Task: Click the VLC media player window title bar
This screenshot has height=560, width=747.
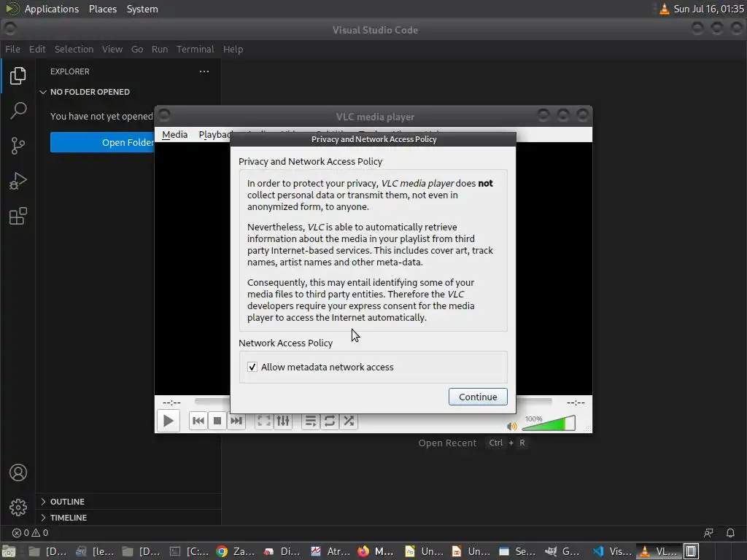Action: point(374,117)
